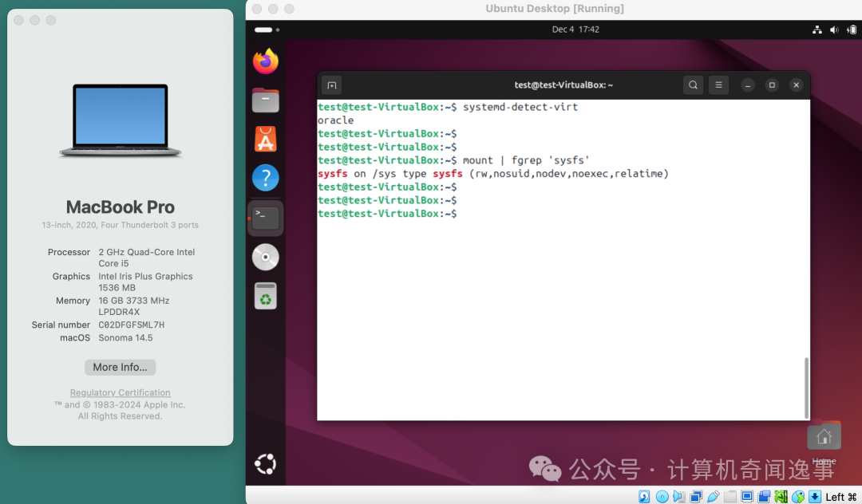The image size is (862, 504).
Task: Click the Help question mark dock icon
Action: click(265, 178)
